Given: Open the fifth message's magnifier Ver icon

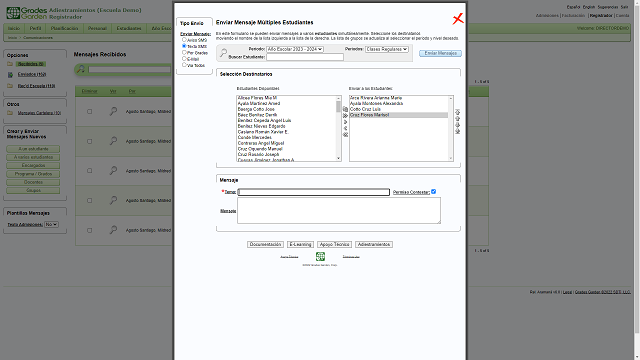Looking at the screenshot, I should click(x=113, y=230).
